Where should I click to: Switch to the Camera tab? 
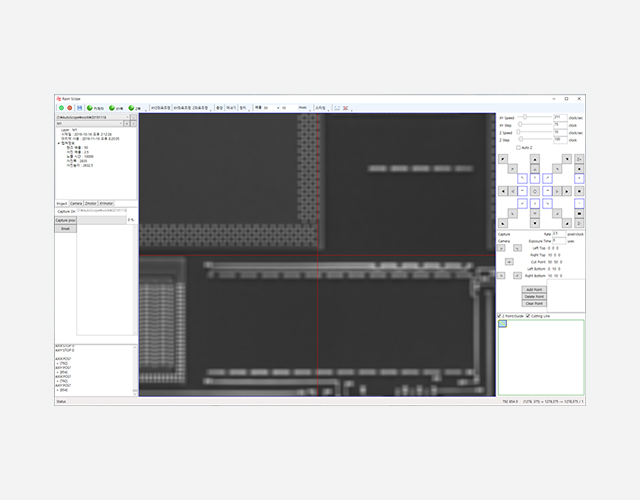(x=76, y=203)
